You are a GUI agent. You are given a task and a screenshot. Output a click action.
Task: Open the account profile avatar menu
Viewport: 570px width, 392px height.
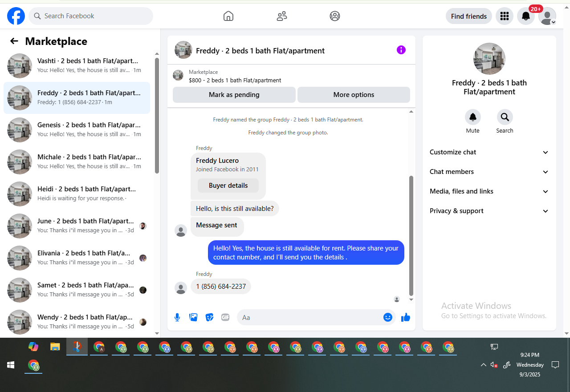547,16
